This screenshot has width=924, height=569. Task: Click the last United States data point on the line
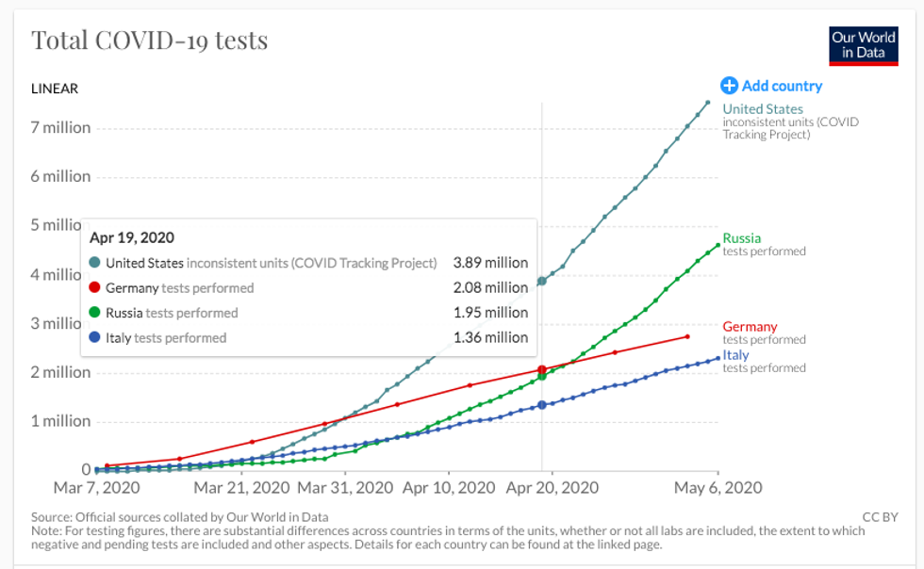(708, 103)
